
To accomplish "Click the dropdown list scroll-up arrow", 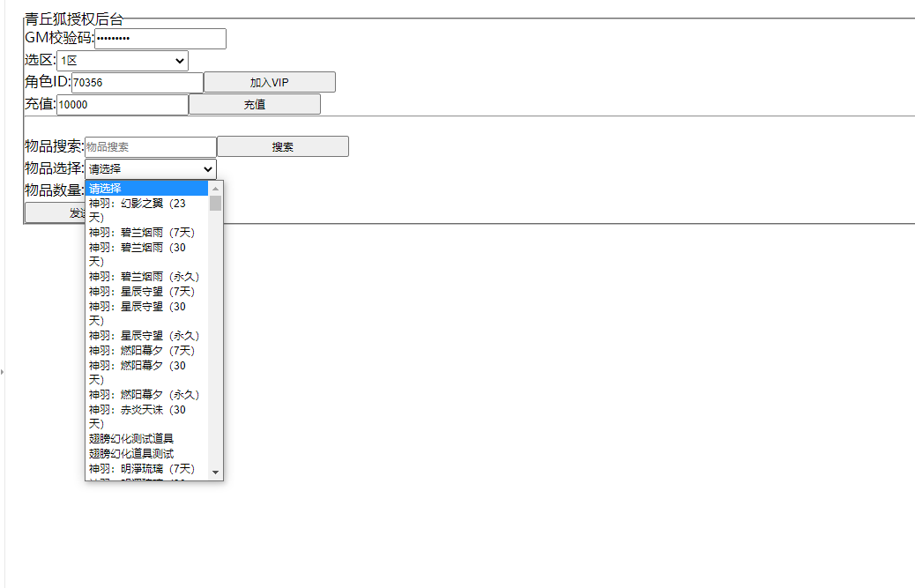I will [216, 189].
